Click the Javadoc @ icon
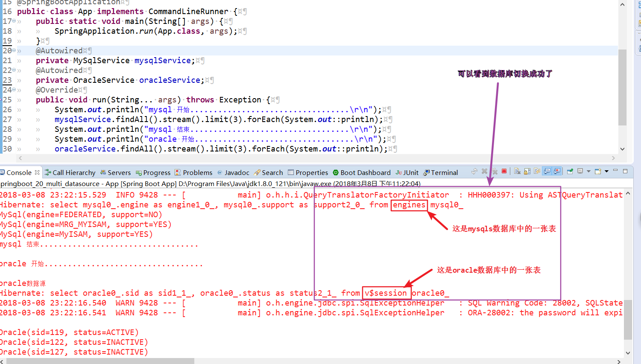This screenshot has width=641, height=364. click(x=220, y=172)
